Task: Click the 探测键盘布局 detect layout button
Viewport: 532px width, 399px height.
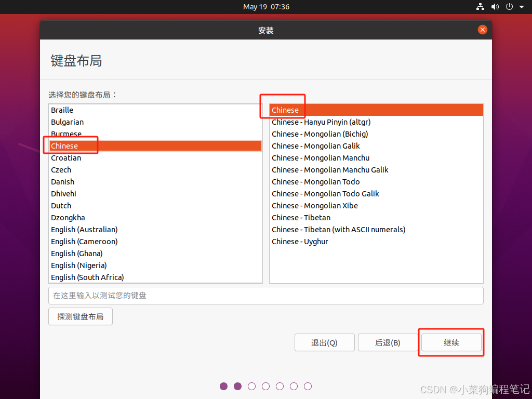Action: pos(81,316)
